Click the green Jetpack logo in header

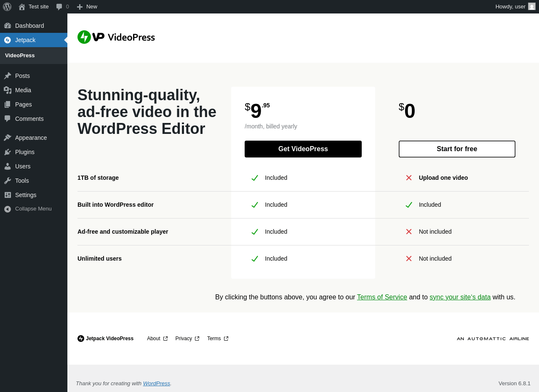pyautogui.click(x=84, y=37)
